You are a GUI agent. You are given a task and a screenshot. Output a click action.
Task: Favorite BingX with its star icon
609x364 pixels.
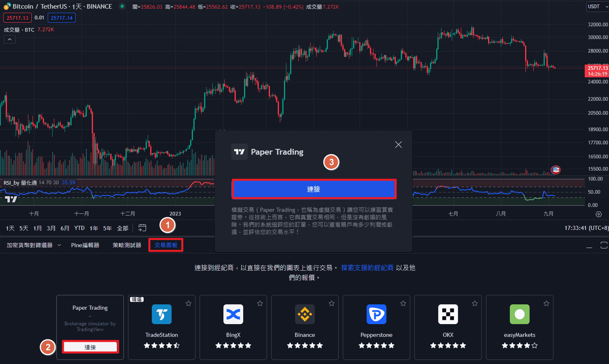coord(260,304)
